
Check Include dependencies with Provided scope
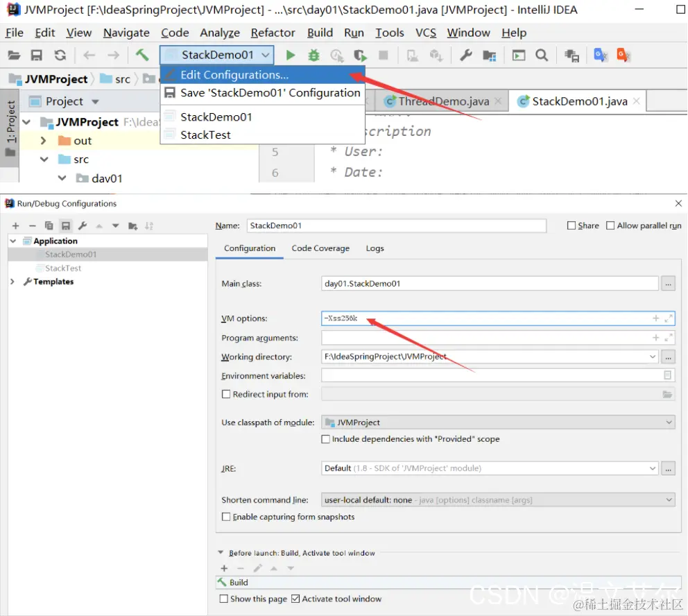tap(325, 439)
